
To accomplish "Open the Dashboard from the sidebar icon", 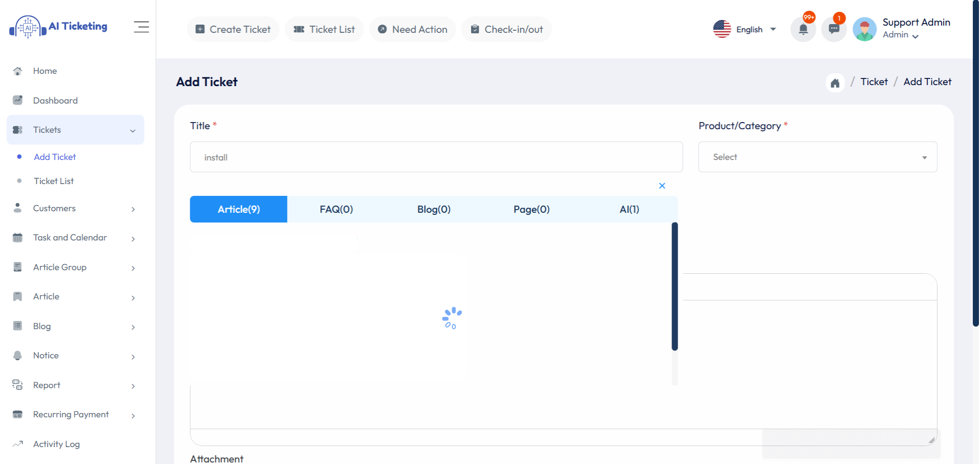I will tap(17, 100).
